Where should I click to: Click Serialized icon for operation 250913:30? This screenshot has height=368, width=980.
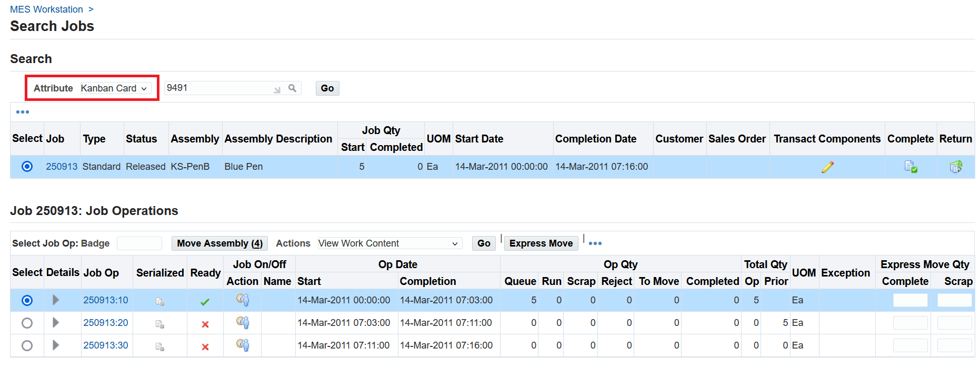click(x=160, y=346)
